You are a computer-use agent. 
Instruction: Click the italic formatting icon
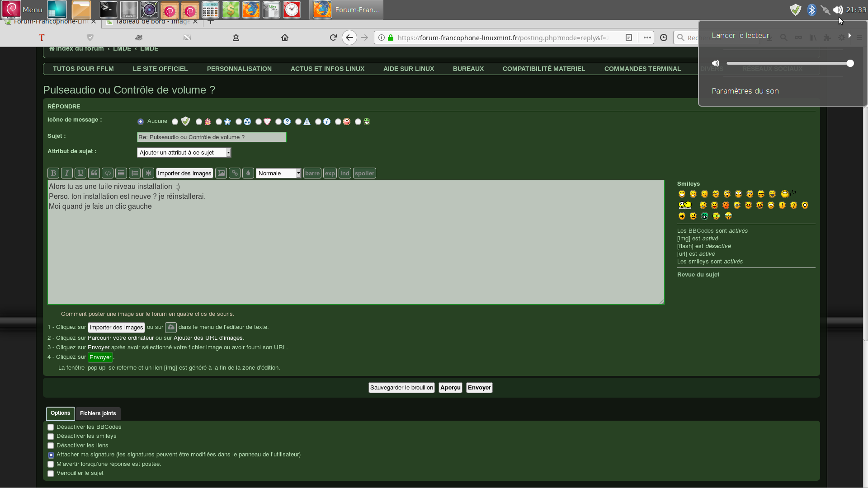coord(67,173)
